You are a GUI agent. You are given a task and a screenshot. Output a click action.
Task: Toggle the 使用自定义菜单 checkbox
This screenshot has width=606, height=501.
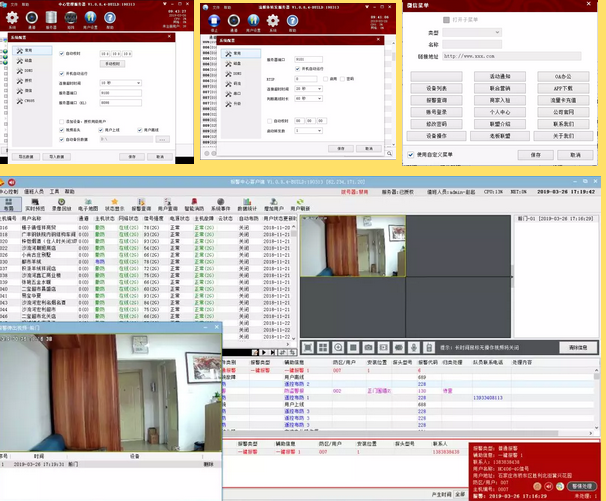(x=409, y=155)
